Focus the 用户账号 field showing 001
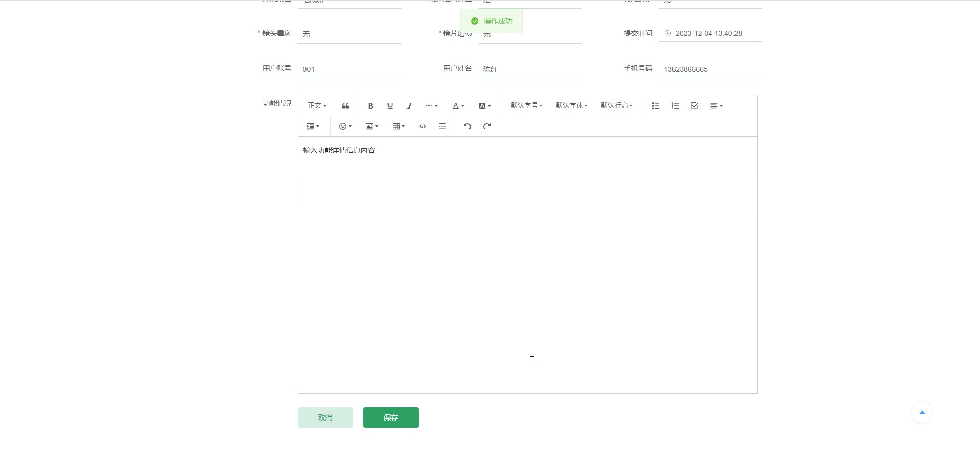 pos(350,69)
